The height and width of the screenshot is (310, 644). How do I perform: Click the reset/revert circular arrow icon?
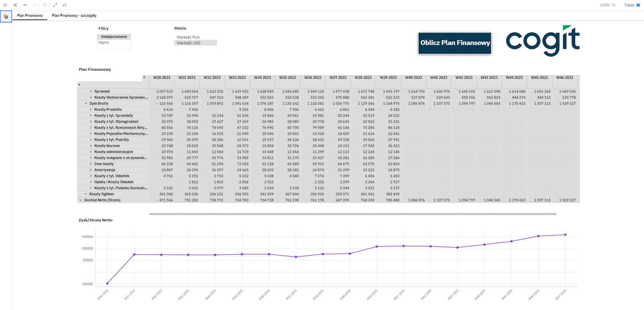click(65, 5)
